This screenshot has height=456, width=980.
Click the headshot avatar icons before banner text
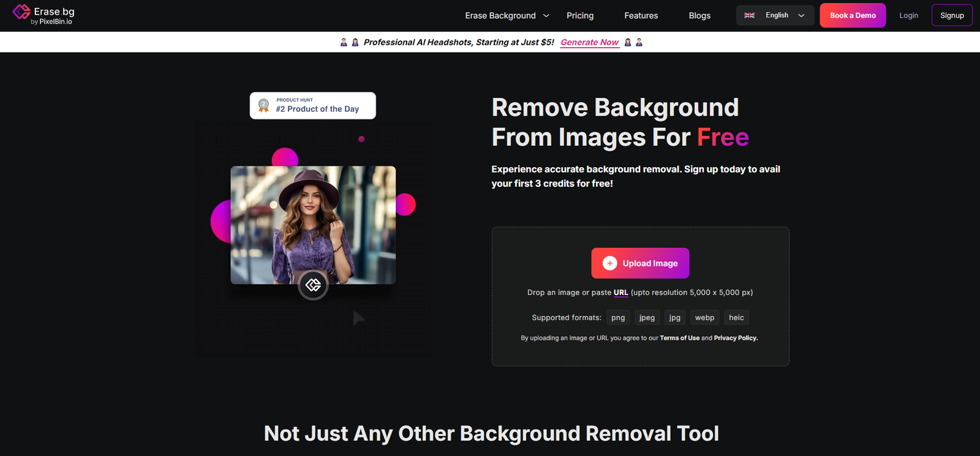(x=349, y=42)
